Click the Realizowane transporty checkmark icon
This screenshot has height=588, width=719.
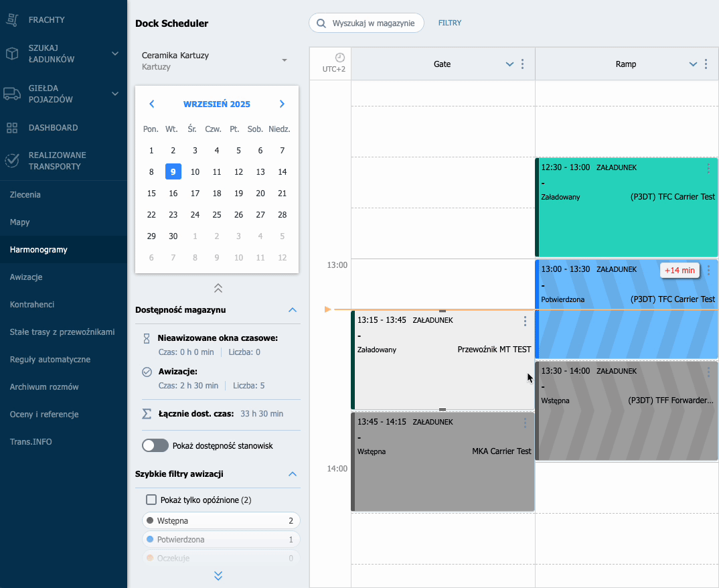[x=12, y=161]
